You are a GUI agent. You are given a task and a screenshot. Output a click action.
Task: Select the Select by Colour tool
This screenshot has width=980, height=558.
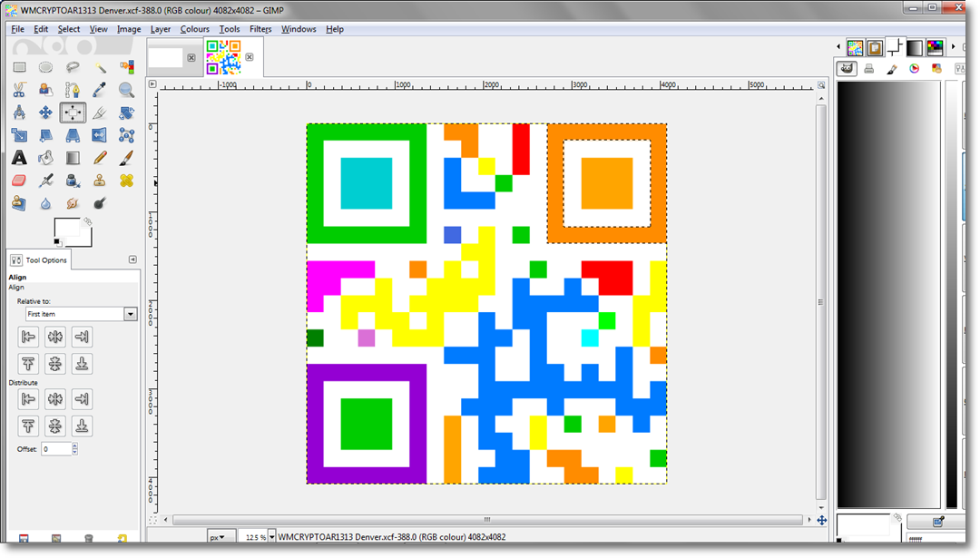tap(126, 67)
